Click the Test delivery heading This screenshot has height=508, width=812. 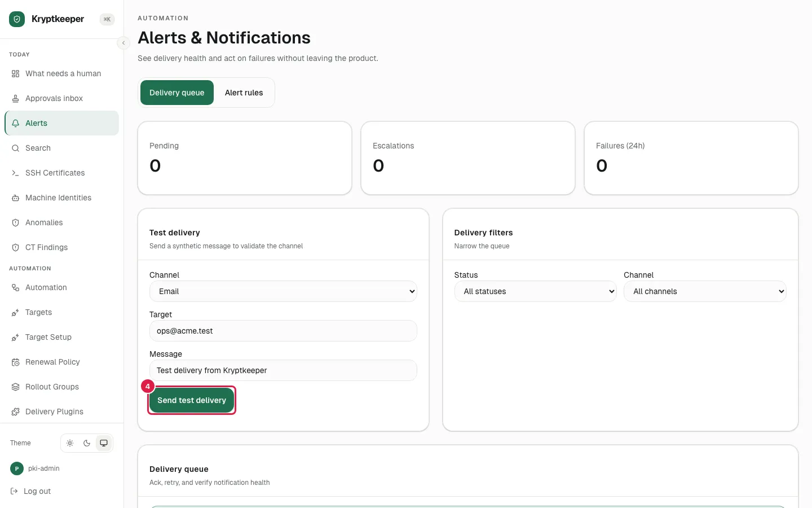coord(175,233)
